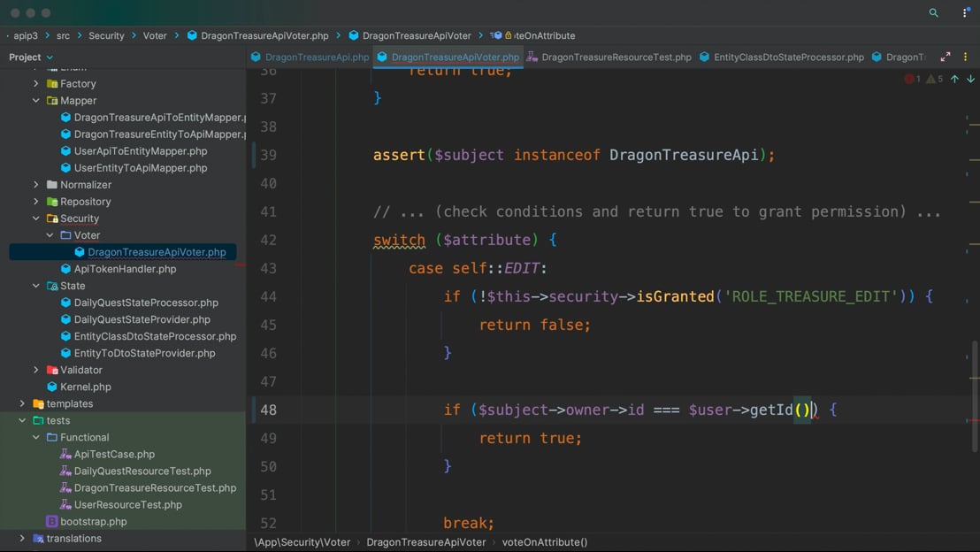Click voteOnAttribute() in bottom breadcrumb

click(544, 542)
